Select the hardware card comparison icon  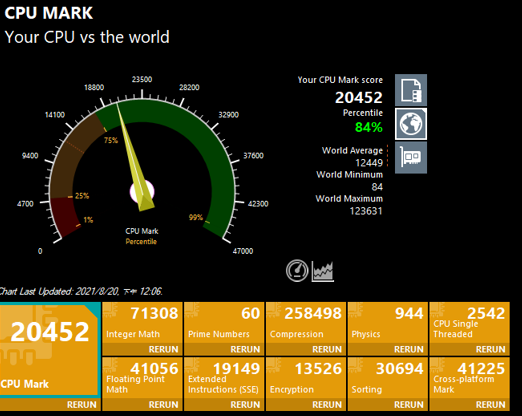(x=411, y=157)
